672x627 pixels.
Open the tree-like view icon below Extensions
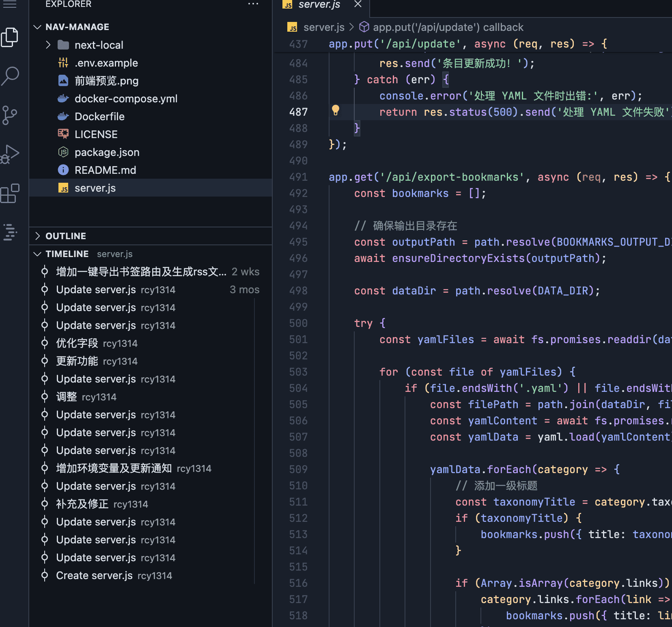tap(10, 232)
